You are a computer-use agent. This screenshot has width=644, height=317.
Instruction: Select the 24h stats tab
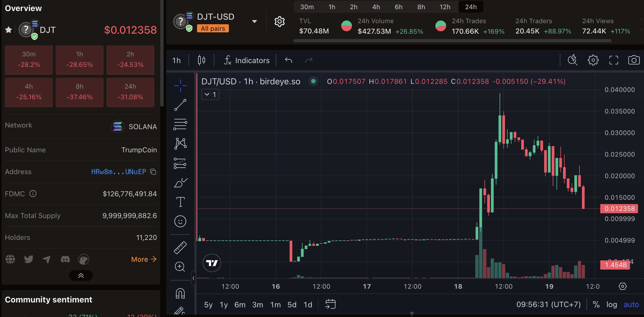point(471,7)
